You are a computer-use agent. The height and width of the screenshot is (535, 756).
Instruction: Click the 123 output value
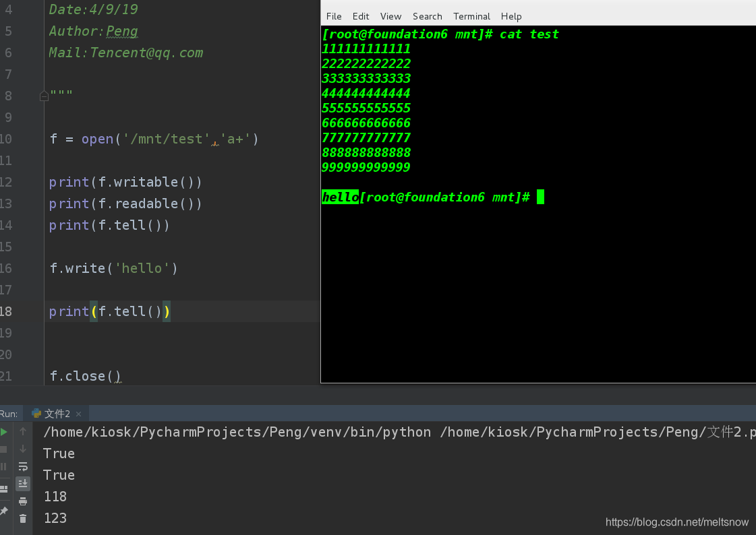(x=55, y=518)
